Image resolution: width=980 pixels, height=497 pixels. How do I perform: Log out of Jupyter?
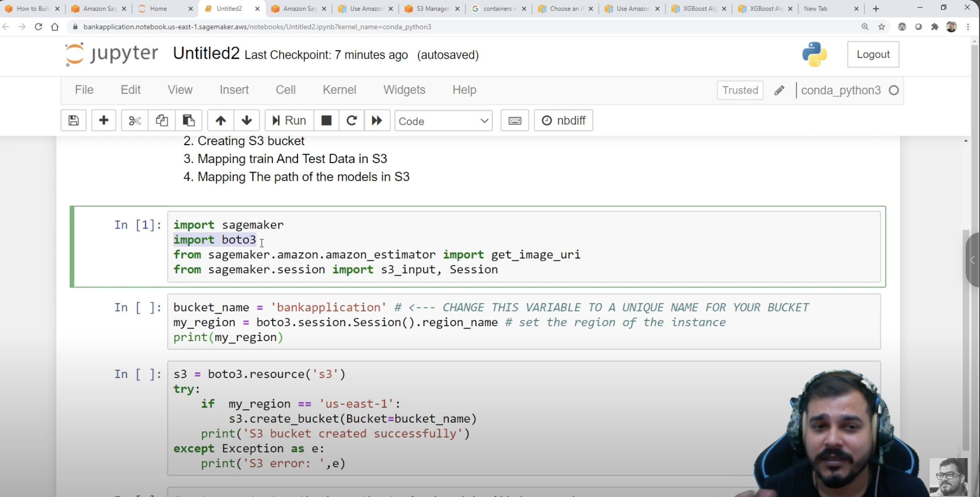[873, 54]
